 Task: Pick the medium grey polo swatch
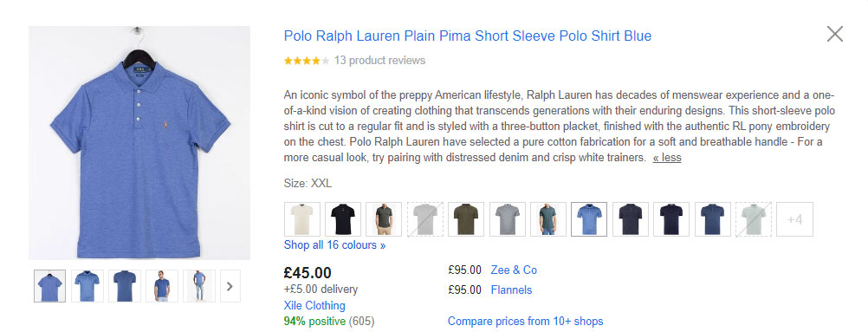click(x=507, y=219)
